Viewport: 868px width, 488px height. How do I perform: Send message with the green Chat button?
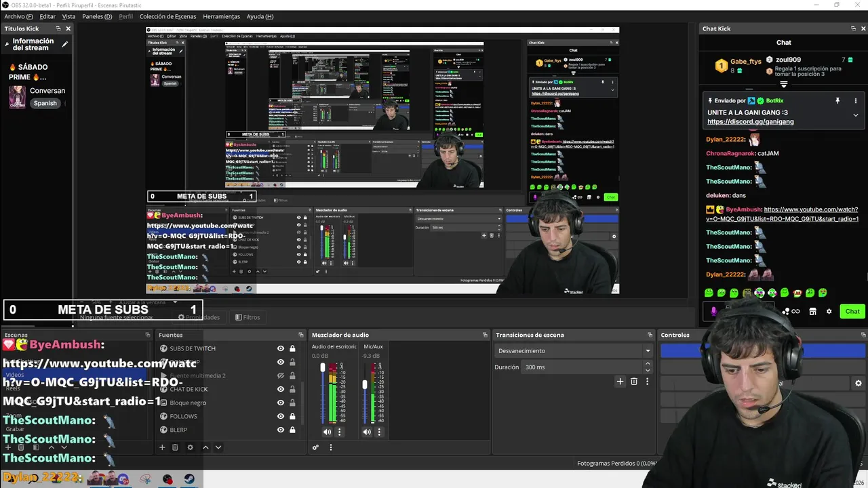tap(852, 311)
